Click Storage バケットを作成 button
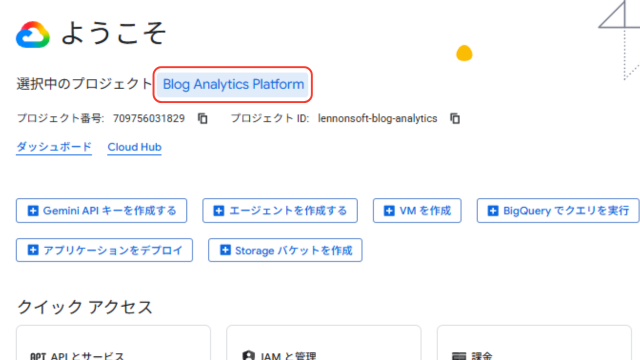This screenshot has height=360, width=640. coord(285,250)
